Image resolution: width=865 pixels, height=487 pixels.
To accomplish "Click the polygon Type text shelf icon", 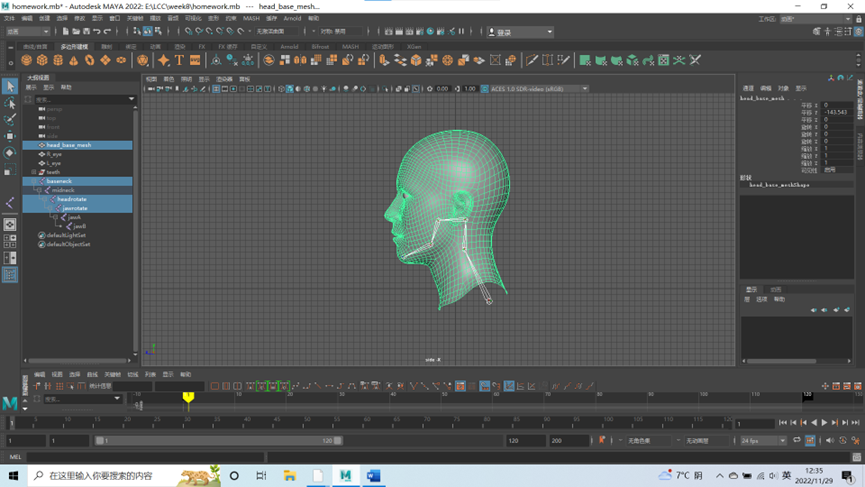I will coord(179,60).
